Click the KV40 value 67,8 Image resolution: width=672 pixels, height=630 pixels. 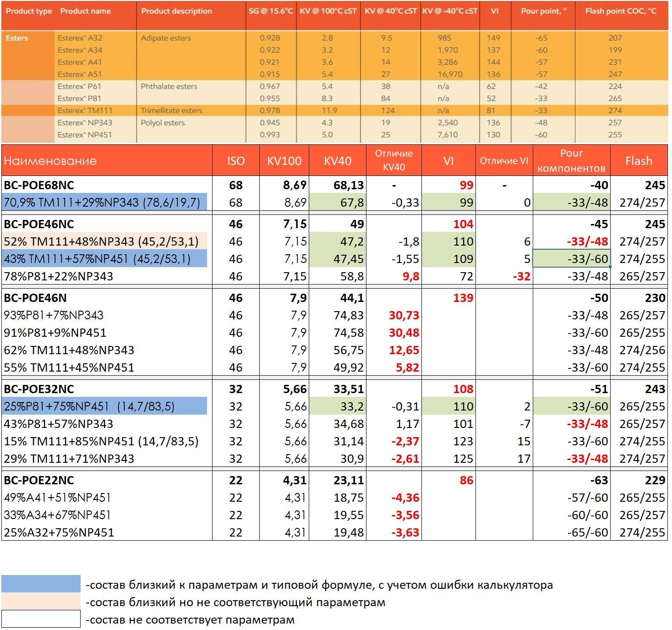point(338,202)
